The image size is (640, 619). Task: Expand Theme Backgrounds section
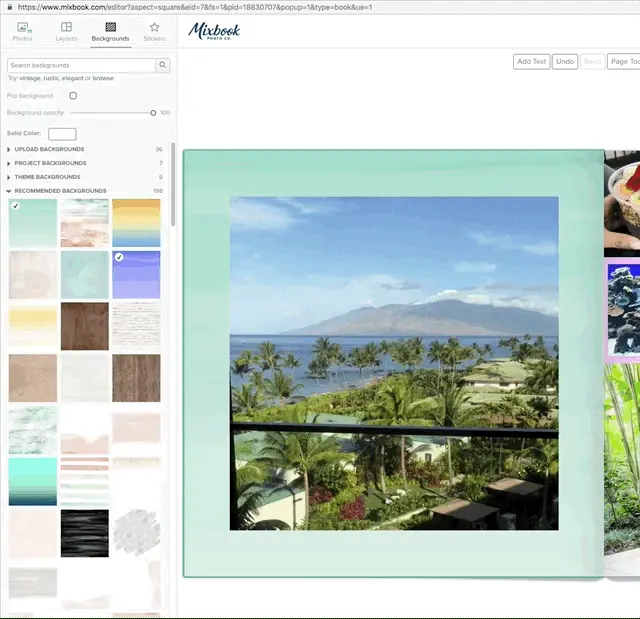pos(47,177)
